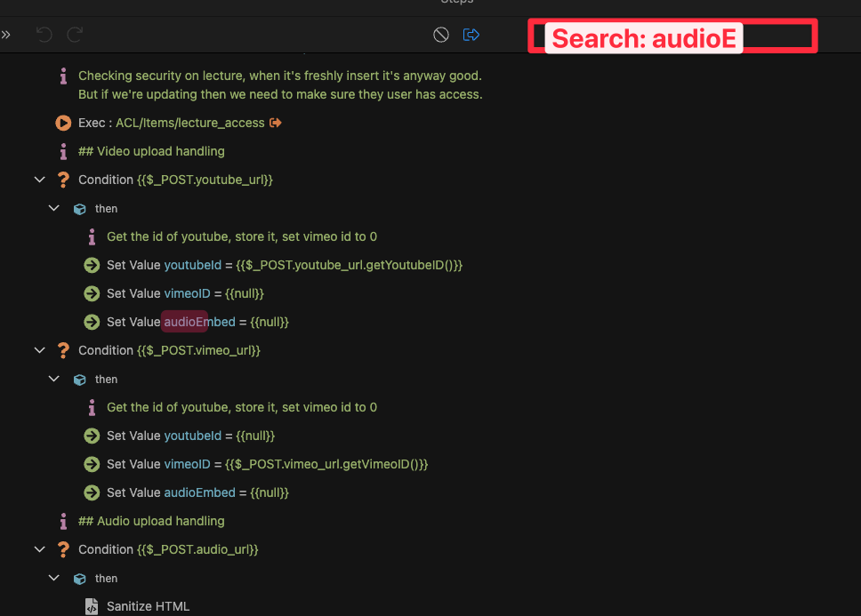
Task: Click the cube icon of 'then' under the vimeo_url condition
Action: click(x=80, y=380)
